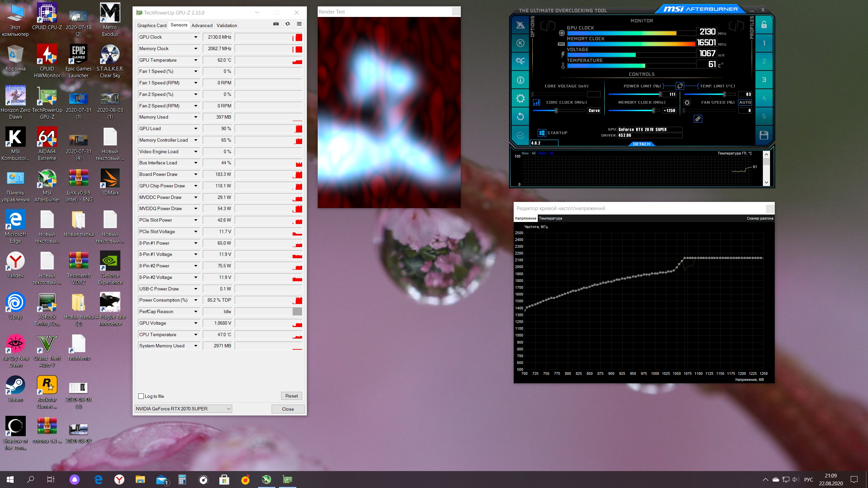Take GPU-Z screenshot with camera icon
The image size is (868, 488).
coord(276,24)
